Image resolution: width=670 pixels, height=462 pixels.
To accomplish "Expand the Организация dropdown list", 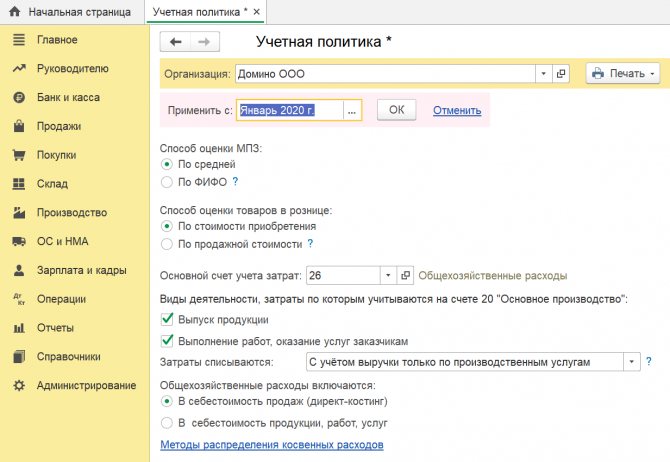I will [x=543, y=74].
